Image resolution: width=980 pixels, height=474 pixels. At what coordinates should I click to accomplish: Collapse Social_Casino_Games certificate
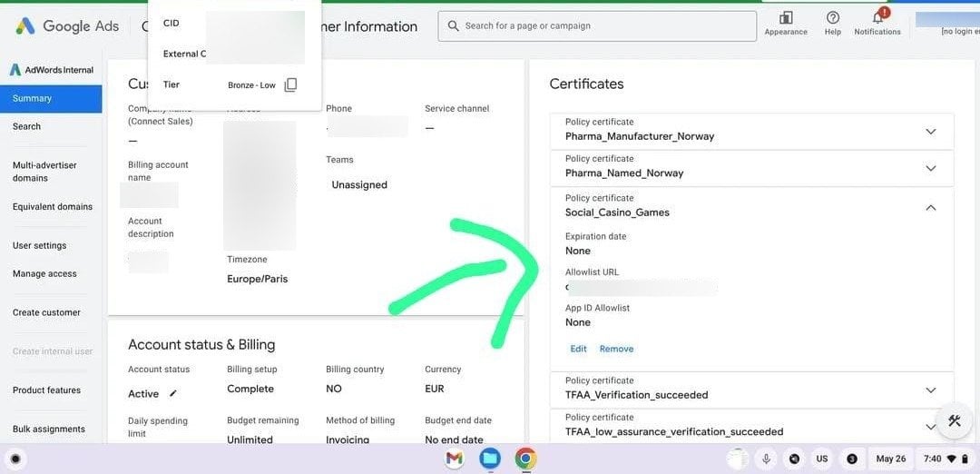point(931,207)
